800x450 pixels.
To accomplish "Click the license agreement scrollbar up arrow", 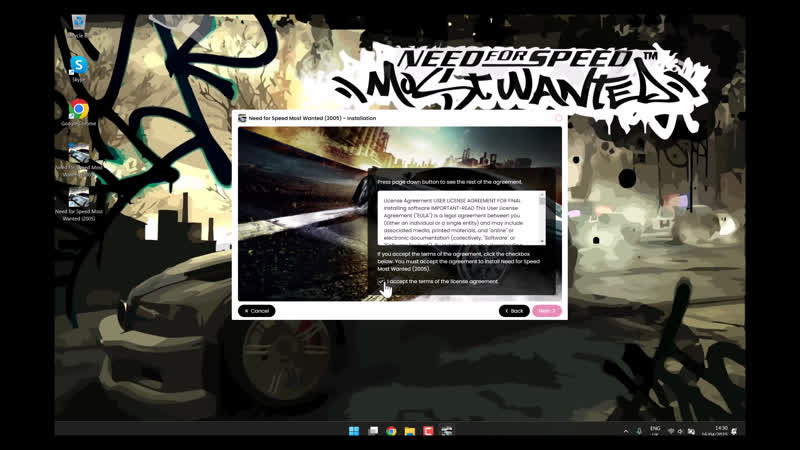I will [x=542, y=195].
